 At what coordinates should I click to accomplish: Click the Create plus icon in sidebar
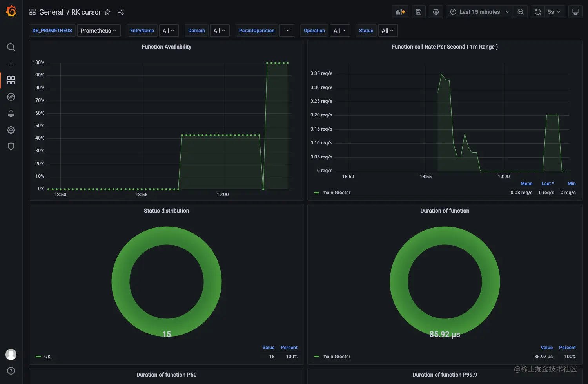(11, 64)
